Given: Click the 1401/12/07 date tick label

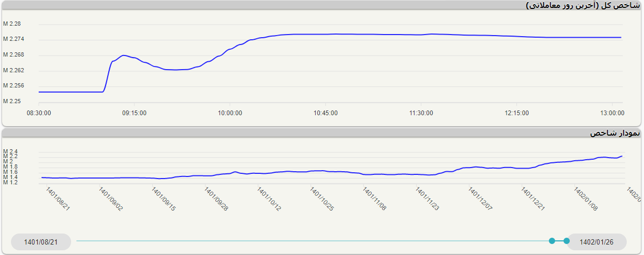Looking at the screenshot, I should pos(480,199).
